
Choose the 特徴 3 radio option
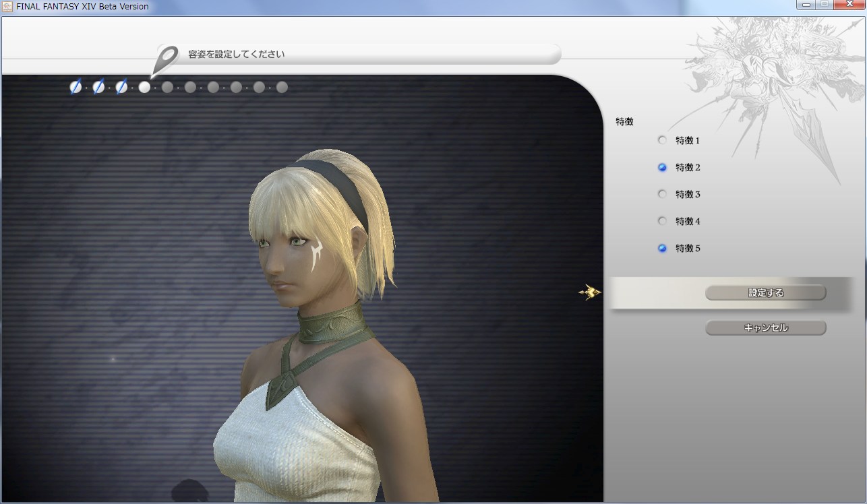662,194
